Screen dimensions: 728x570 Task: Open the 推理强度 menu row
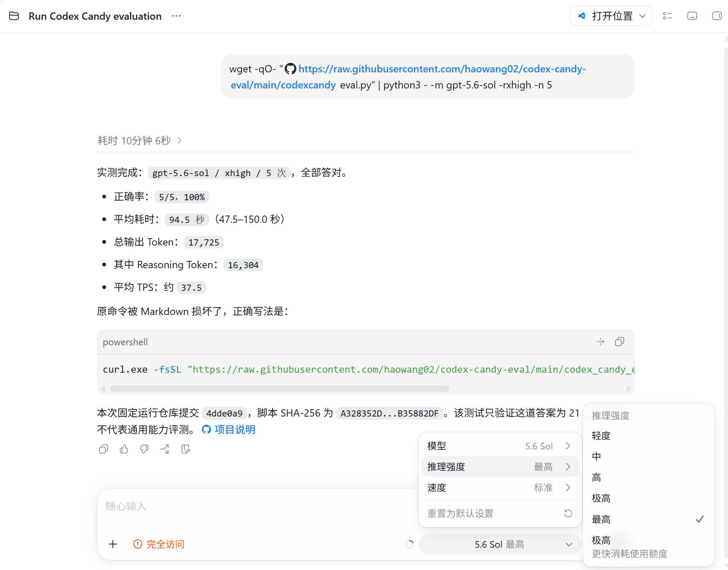point(500,467)
